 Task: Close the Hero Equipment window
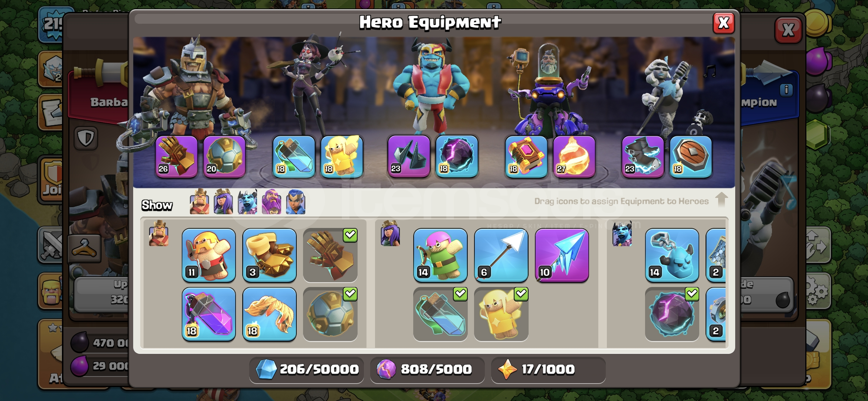(724, 23)
